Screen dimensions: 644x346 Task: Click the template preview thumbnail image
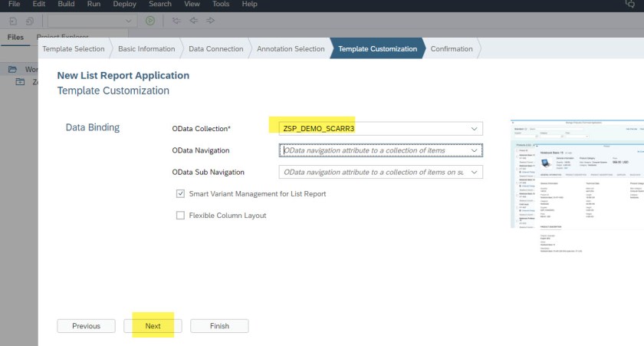pos(577,175)
